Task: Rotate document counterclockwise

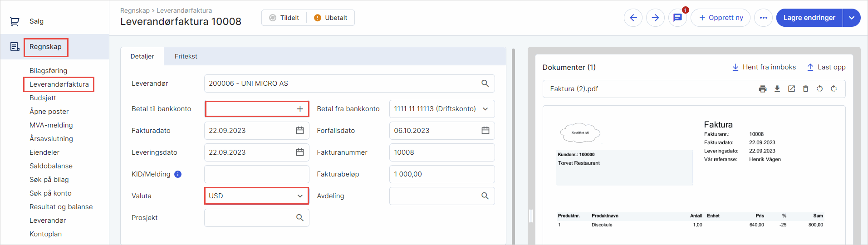Action: 819,89
